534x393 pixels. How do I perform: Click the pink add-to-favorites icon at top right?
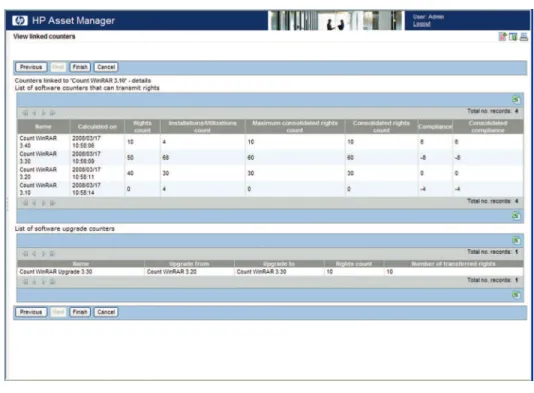[x=503, y=37]
